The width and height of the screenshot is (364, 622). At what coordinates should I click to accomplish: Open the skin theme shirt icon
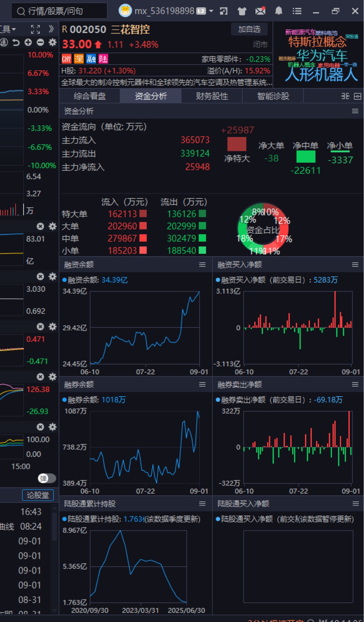242,11
